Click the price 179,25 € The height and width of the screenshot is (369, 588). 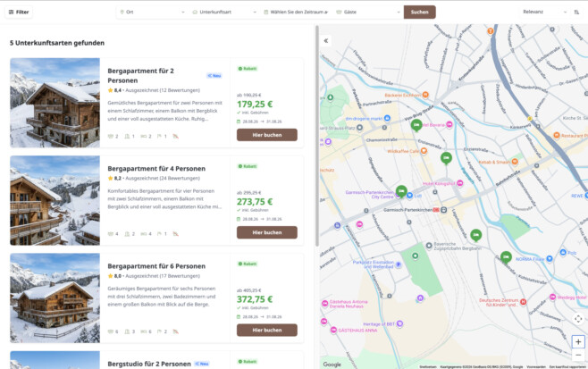click(255, 105)
